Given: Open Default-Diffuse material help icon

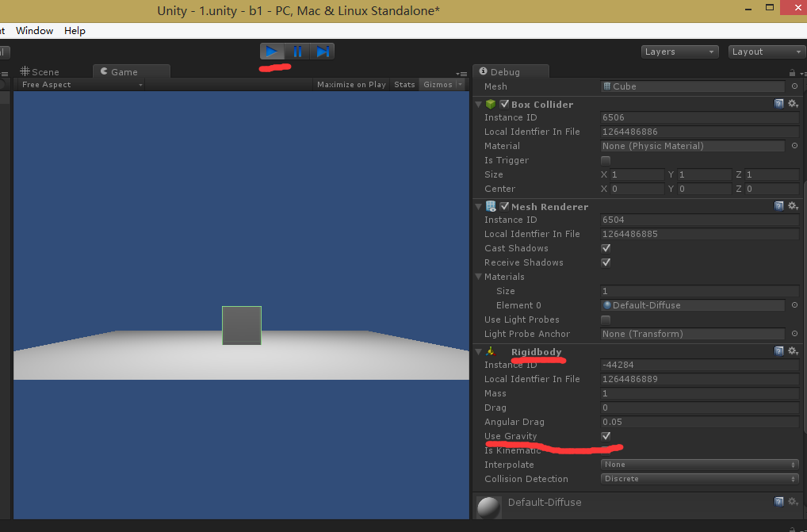Looking at the screenshot, I should pos(779,502).
